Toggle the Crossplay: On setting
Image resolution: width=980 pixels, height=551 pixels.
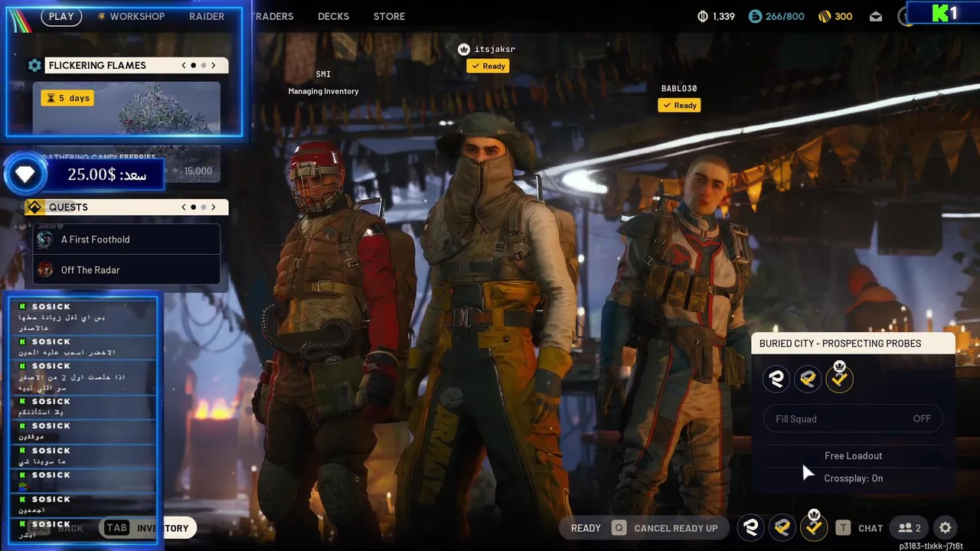(x=853, y=478)
